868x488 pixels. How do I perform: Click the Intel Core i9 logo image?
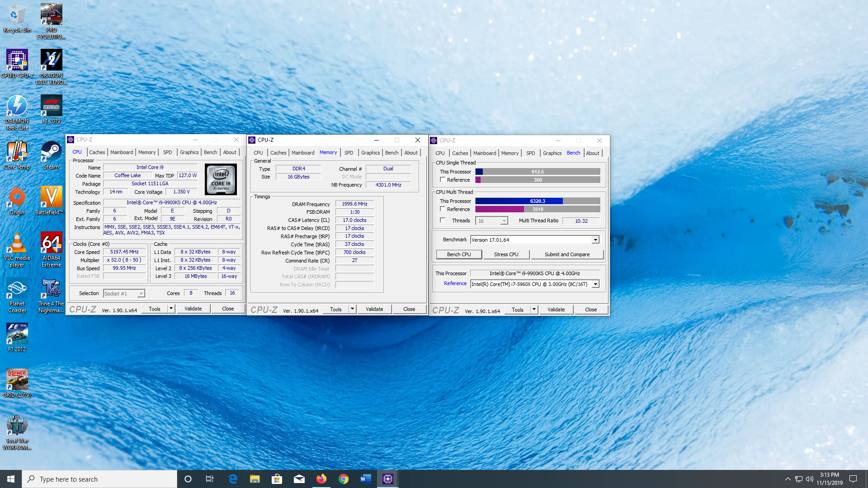pyautogui.click(x=221, y=179)
